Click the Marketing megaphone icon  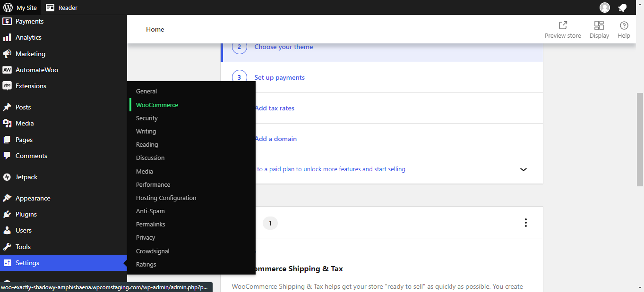(7, 54)
